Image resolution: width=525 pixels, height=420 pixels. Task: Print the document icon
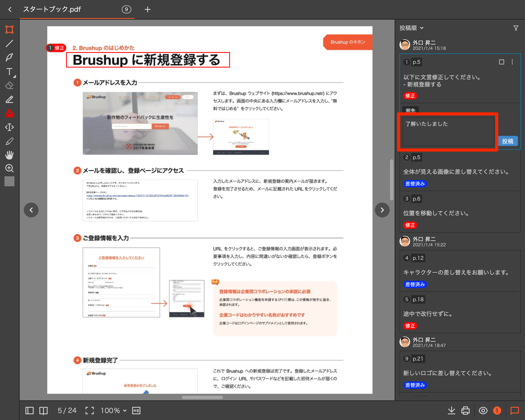466,411
